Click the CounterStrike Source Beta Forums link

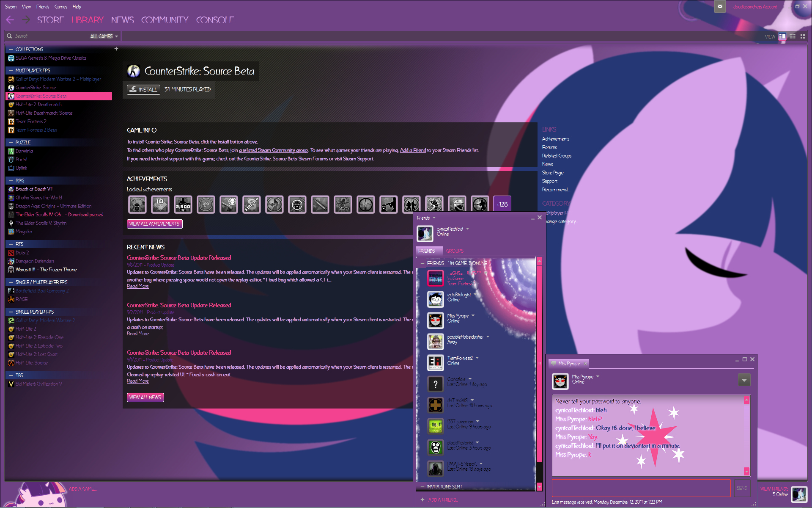pyautogui.click(x=286, y=159)
